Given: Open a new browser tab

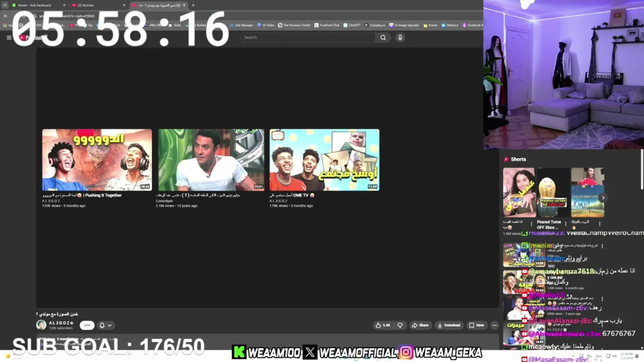Looking at the screenshot, I should [x=193, y=5].
